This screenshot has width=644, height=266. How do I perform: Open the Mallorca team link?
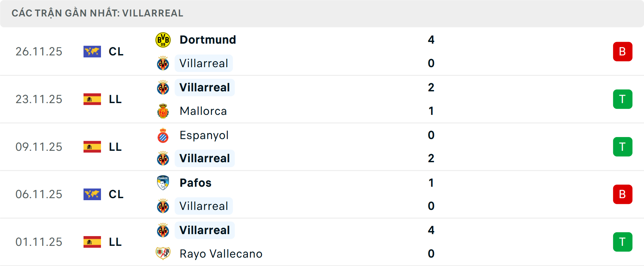coord(203,111)
